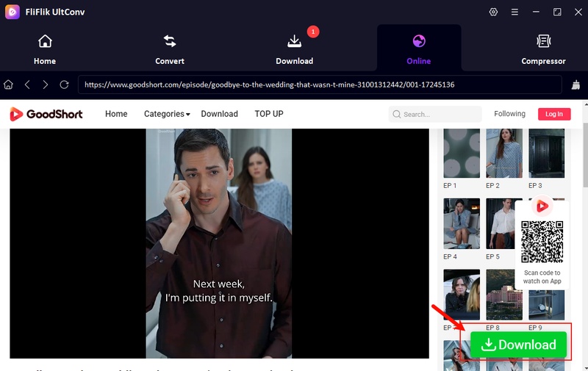
Task: Select EP 9 thumbnail
Action: 546,305
